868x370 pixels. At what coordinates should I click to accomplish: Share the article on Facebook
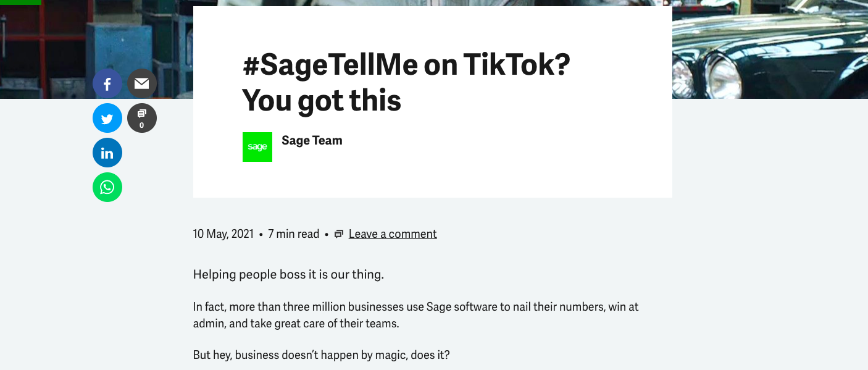[107, 83]
